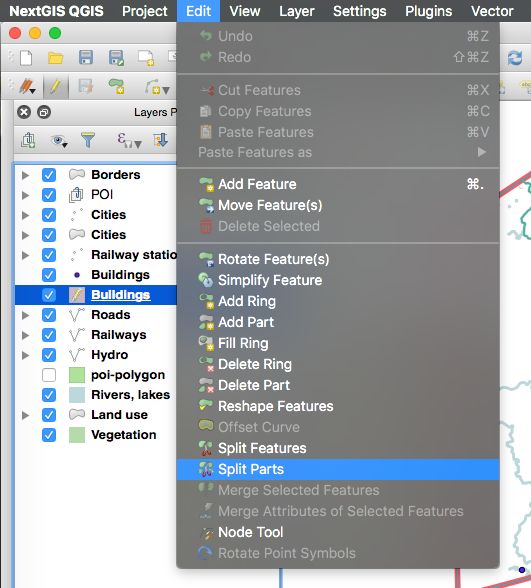Click the Filter Legend funnel icon

[88, 140]
